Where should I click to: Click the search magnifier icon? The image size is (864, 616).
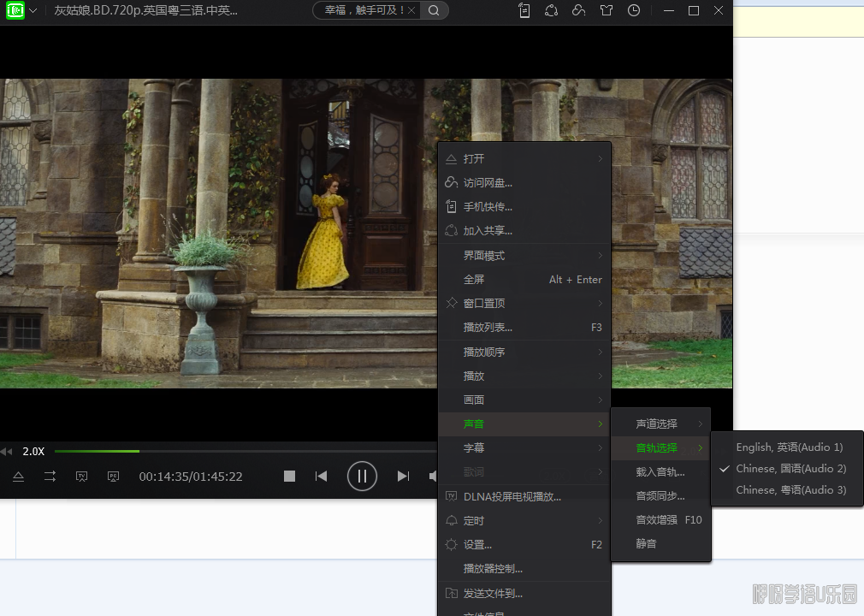tap(434, 10)
